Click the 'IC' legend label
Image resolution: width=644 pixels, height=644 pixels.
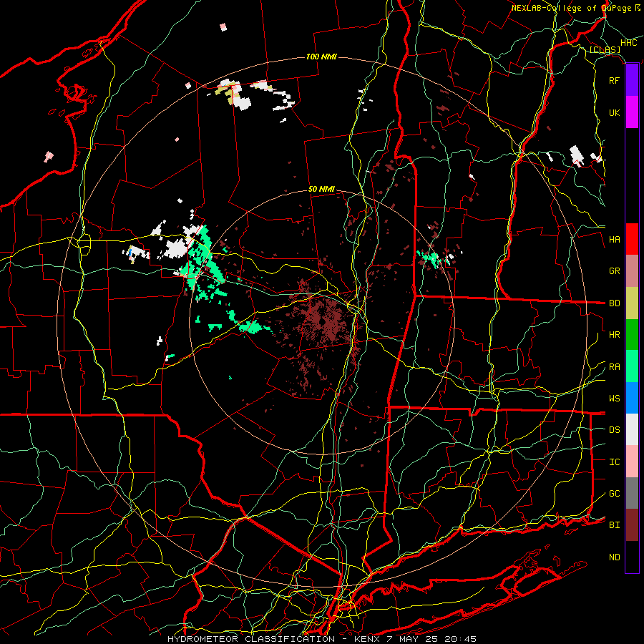[615, 462]
